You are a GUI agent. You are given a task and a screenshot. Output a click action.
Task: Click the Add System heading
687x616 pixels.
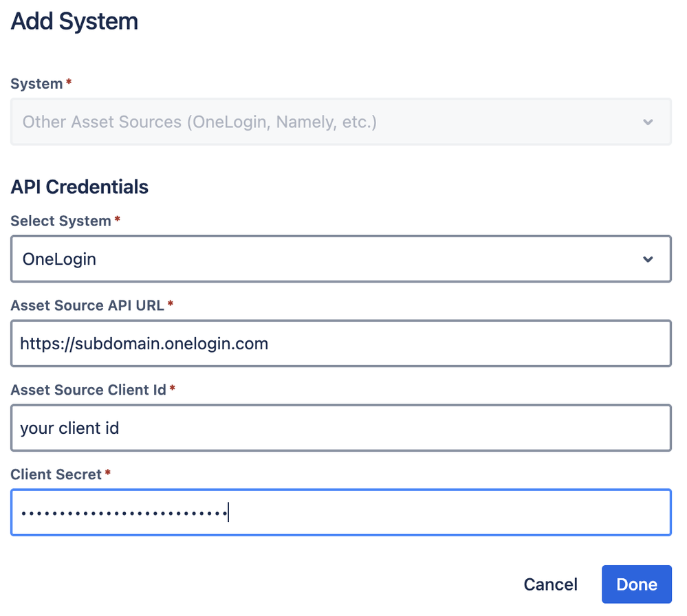pos(74,21)
